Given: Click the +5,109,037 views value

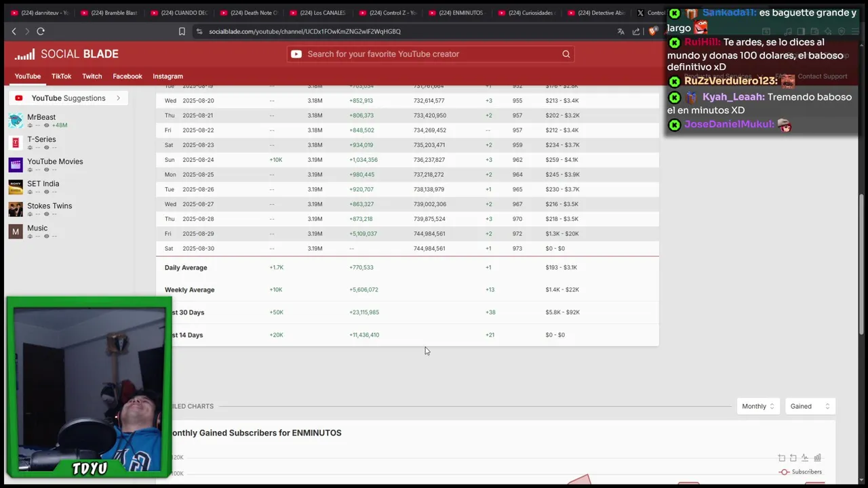Looking at the screenshot, I should click(363, 234).
